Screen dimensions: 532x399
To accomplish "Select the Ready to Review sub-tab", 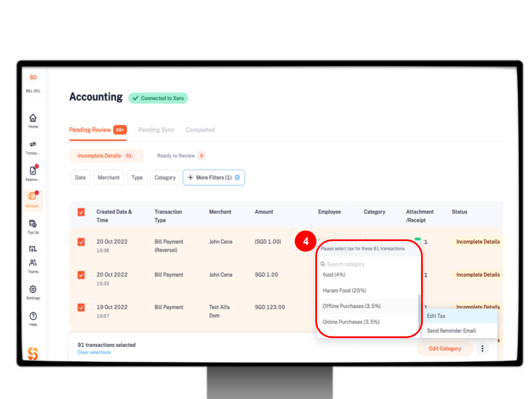I will pos(181,156).
